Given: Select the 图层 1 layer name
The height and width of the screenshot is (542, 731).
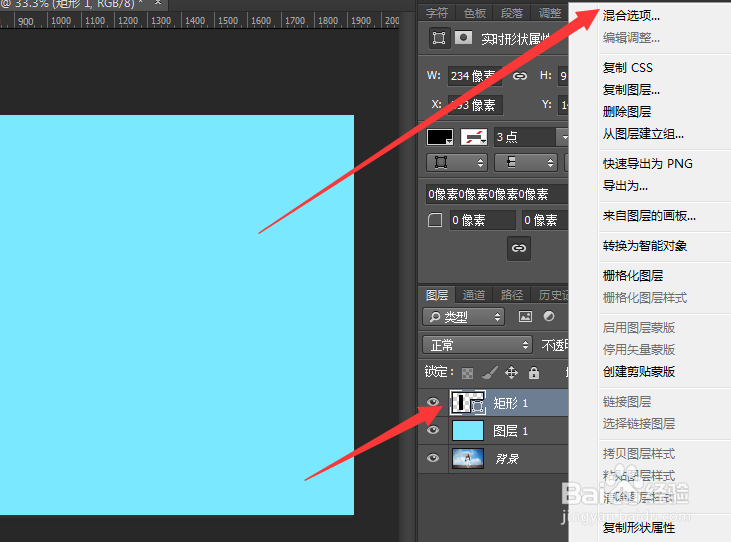Looking at the screenshot, I should click(x=510, y=431).
